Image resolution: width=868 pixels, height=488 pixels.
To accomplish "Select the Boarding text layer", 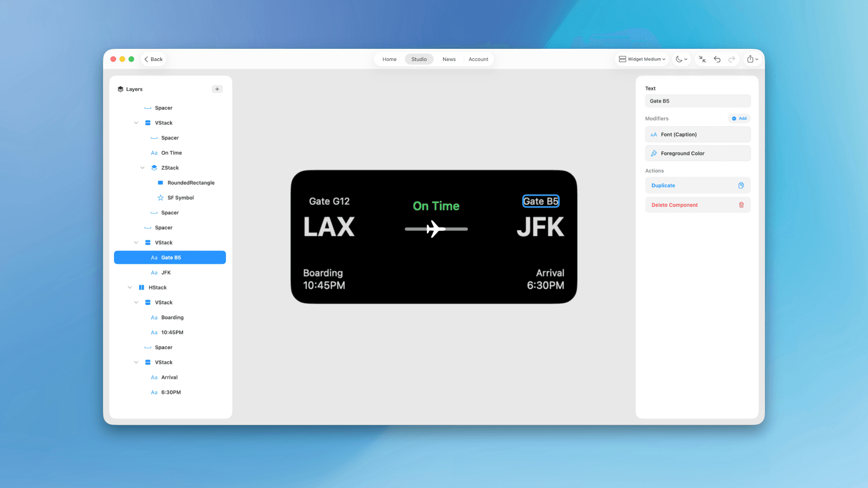I will pyautogui.click(x=172, y=317).
